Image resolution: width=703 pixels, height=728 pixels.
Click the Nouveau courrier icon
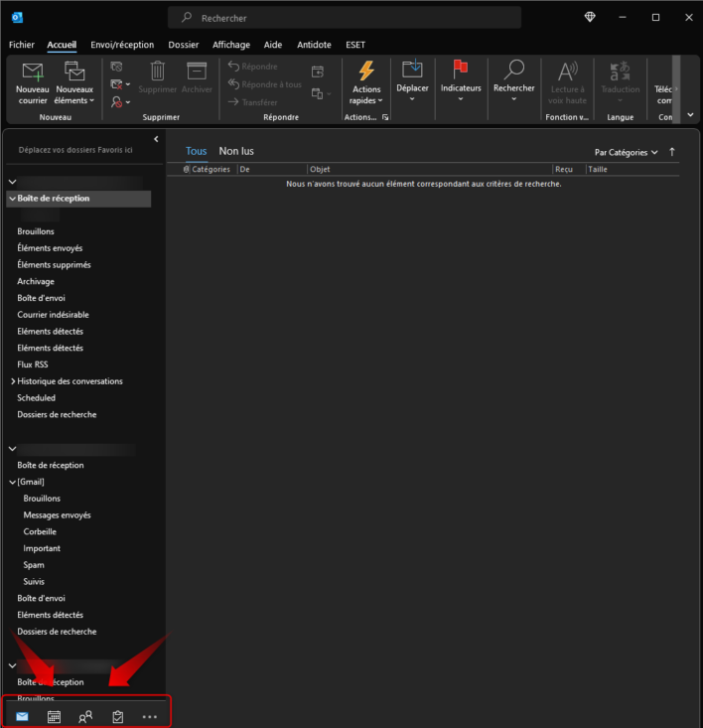[x=33, y=73]
